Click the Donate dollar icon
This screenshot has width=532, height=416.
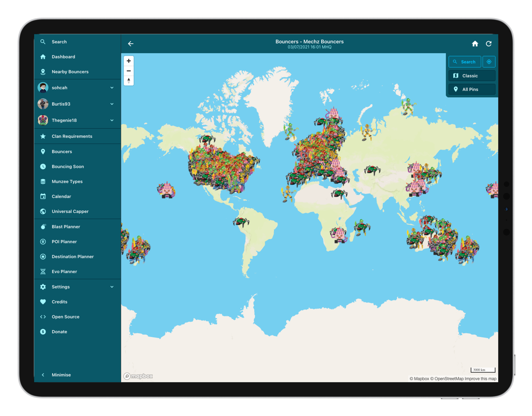click(x=43, y=332)
